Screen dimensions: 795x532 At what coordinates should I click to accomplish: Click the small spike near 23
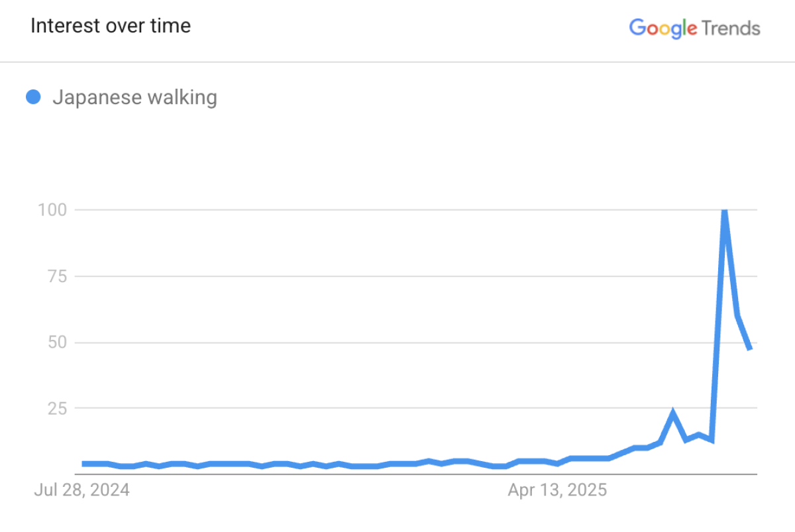pos(673,413)
